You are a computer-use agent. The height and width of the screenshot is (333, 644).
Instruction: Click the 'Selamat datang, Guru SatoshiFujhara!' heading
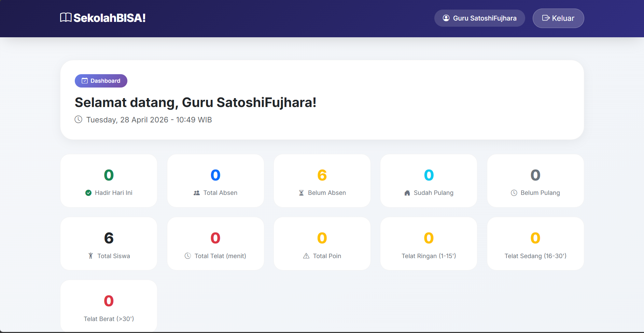(x=195, y=103)
